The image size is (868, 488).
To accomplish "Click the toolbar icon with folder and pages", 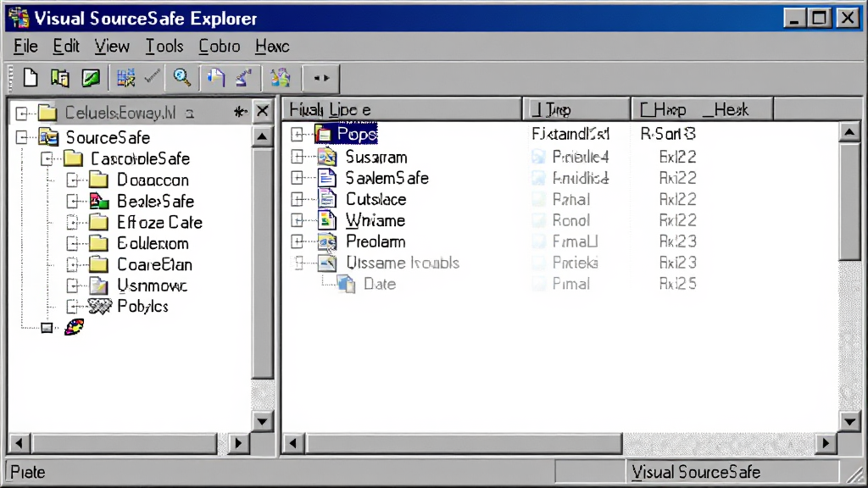I will 60,78.
